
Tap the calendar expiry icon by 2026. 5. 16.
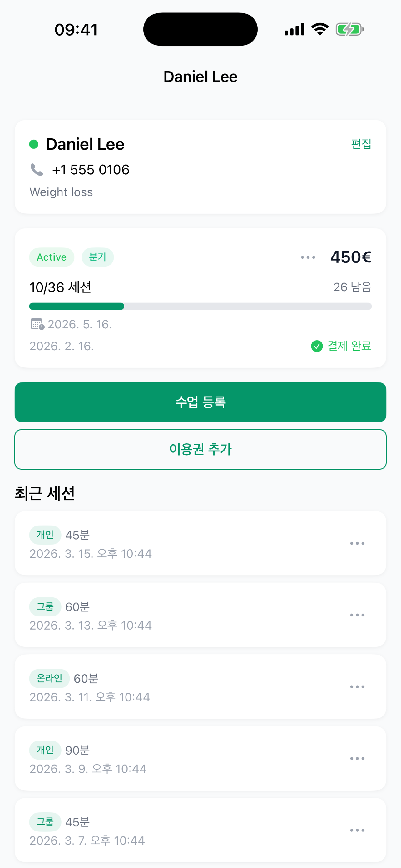[37, 324]
